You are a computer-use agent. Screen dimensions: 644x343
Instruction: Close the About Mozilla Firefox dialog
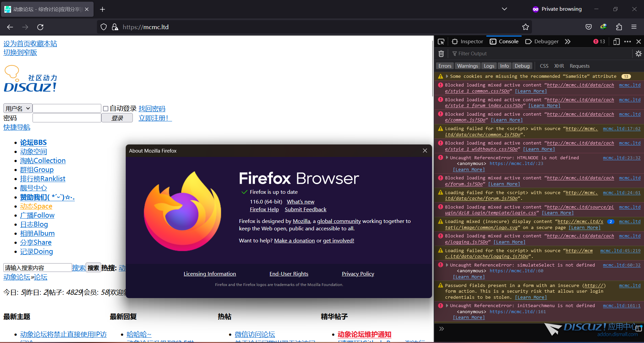click(425, 151)
